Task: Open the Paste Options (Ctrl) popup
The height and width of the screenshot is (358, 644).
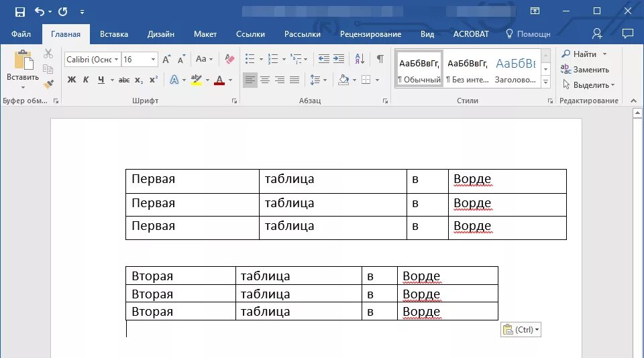Action: (521, 329)
